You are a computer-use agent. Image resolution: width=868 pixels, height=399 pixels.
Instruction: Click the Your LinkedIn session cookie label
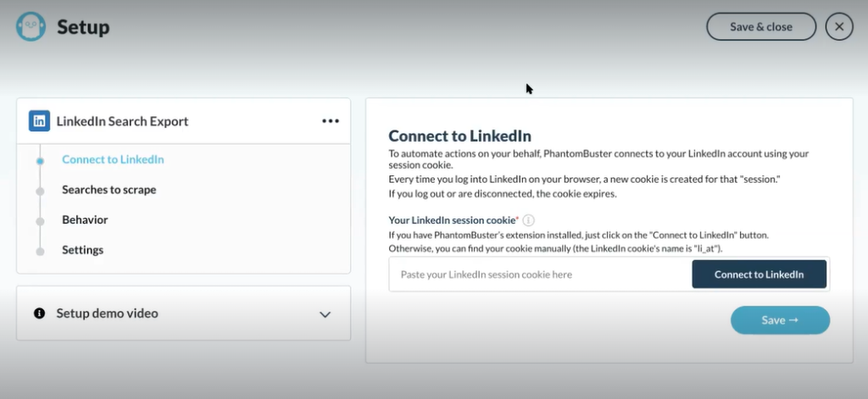click(453, 220)
